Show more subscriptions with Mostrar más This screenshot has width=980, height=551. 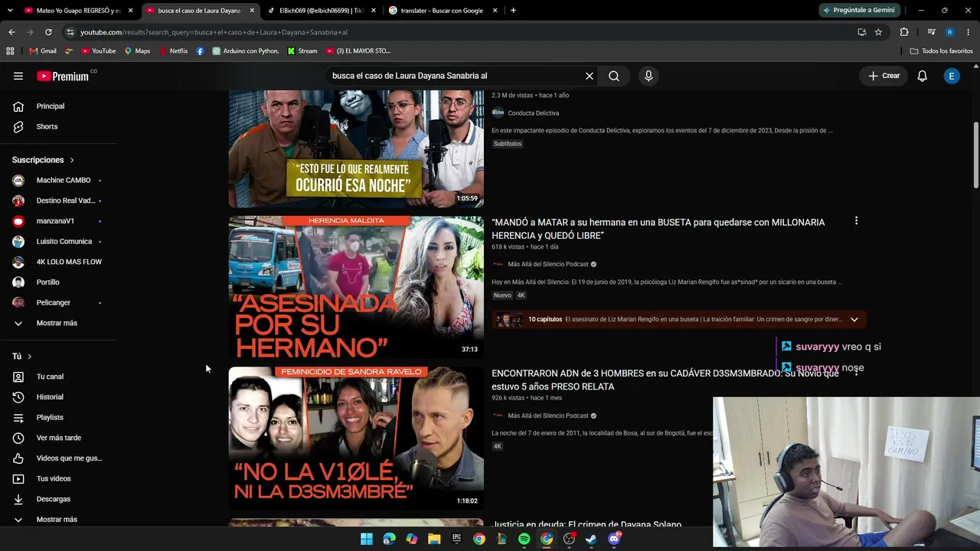point(57,323)
